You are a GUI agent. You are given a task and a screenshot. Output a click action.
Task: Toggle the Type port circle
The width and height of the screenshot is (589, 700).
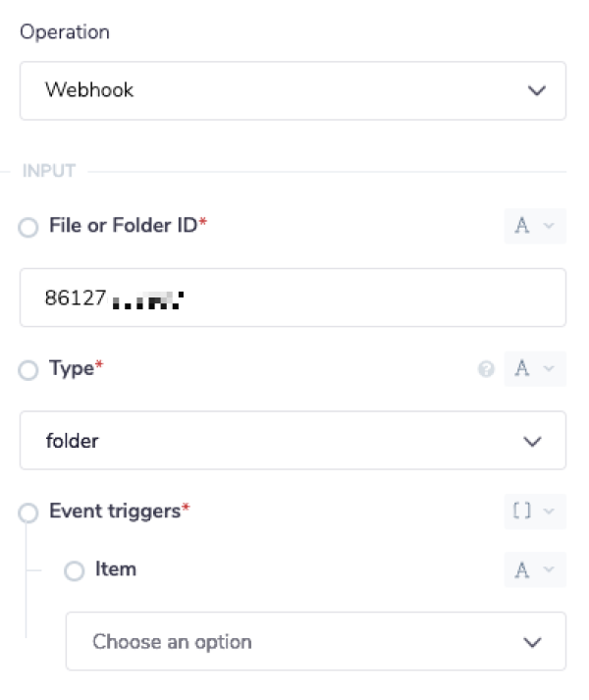pos(29,370)
